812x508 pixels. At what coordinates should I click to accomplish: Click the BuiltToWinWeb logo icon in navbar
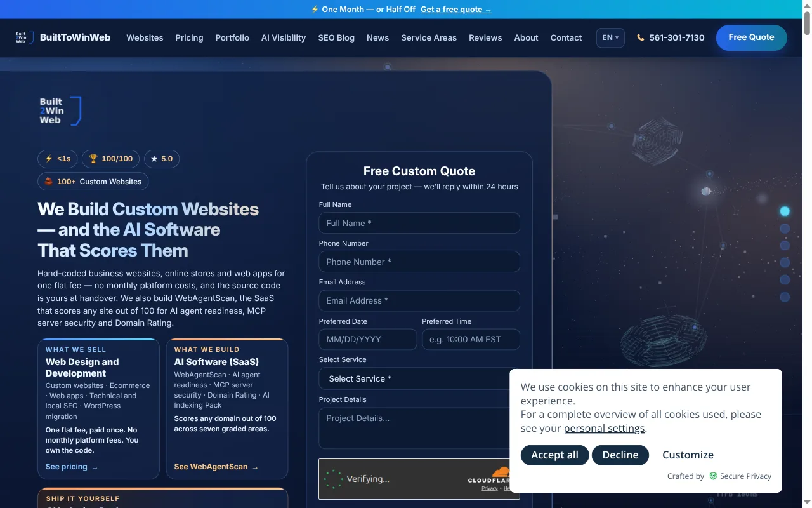click(x=25, y=37)
